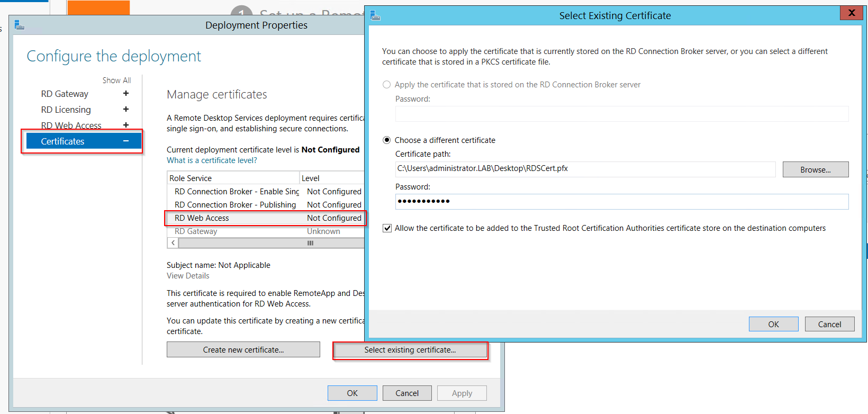This screenshot has width=868, height=414.
Task: Click the Browse button for certificate path
Action: point(815,169)
